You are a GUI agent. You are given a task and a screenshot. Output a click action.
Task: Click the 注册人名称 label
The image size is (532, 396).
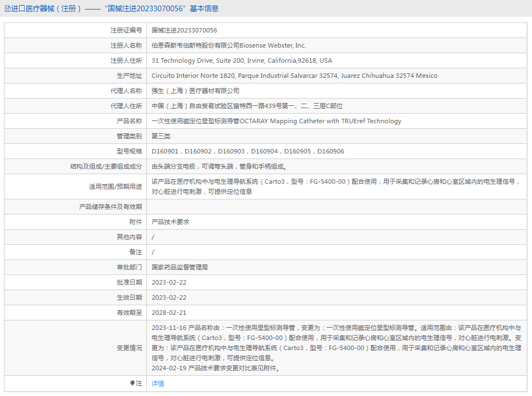click(x=126, y=45)
